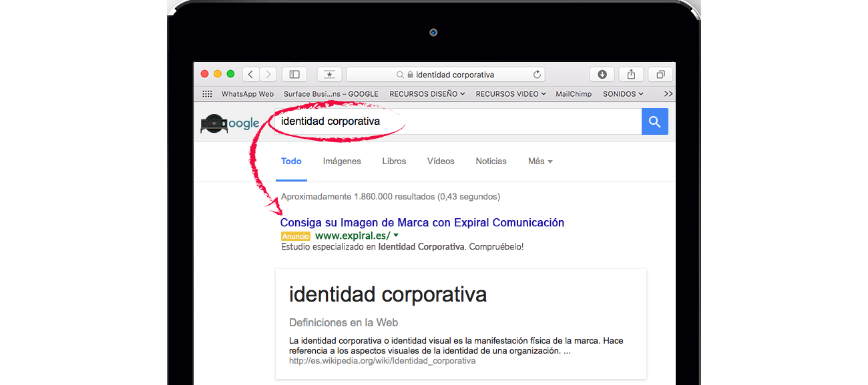Open the Share button in toolbar
Screen dimensions: 868x385
[631, 74]
